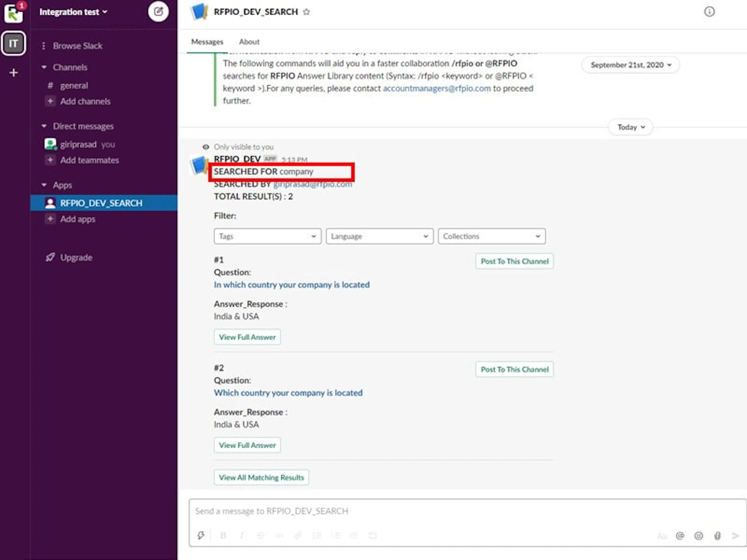The height and width of the screenshot is (560, 747).
Task: Open the emoji picker in composer
Action: (x=698, y=536)
